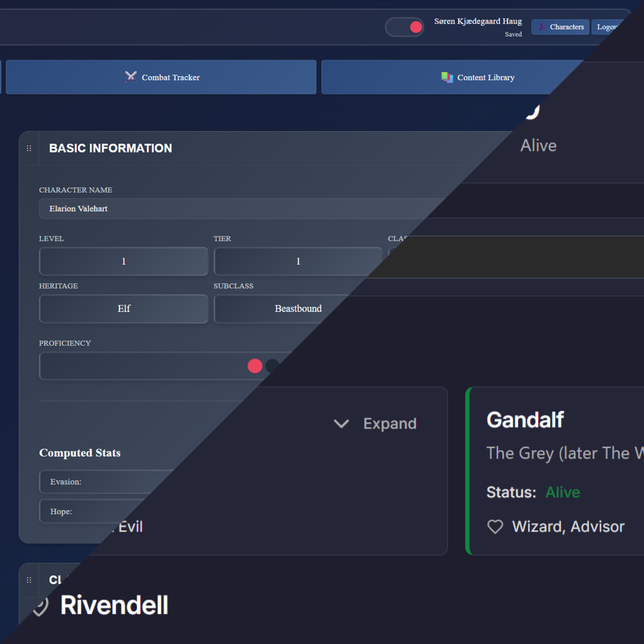Select the crossed swords Combat Tracker icon
644x644 pixels.
(131, 76)
